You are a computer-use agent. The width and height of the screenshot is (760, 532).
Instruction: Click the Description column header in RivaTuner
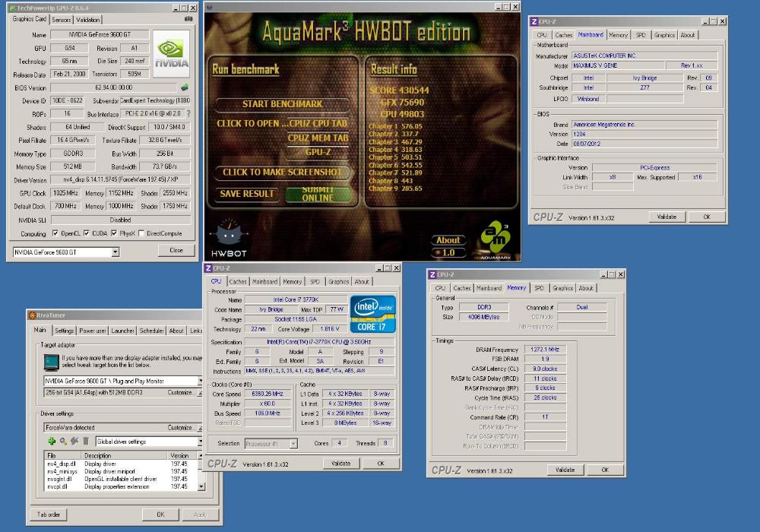pyautogui.click(x=125, y=455)
